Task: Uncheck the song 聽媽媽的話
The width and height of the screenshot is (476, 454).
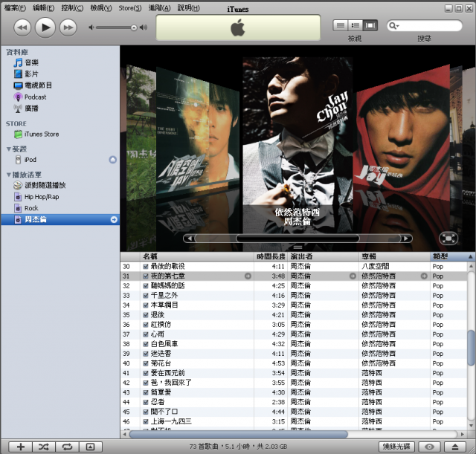Action: 146,286
